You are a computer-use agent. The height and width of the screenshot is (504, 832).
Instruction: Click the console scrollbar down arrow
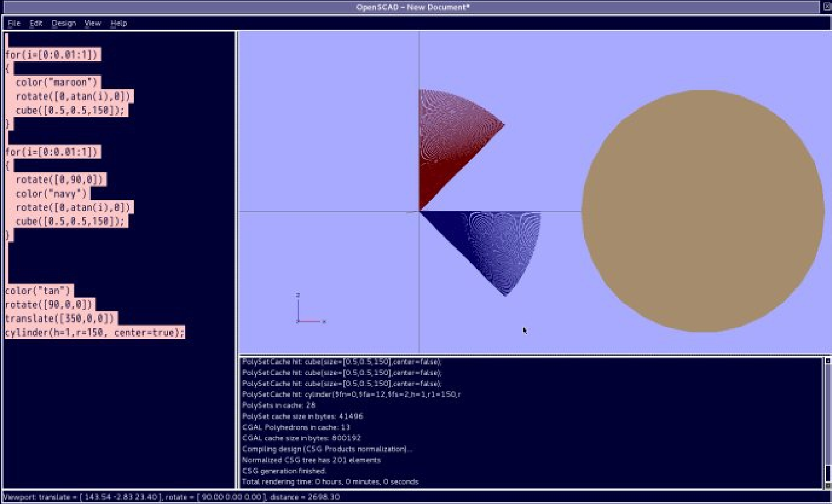[x=828, y=486]
